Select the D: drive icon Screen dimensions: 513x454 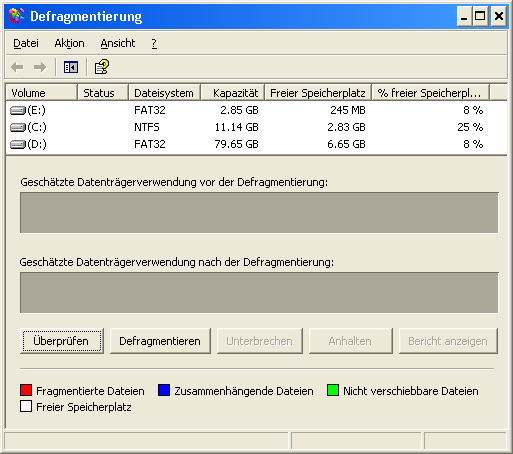[18, 144]
